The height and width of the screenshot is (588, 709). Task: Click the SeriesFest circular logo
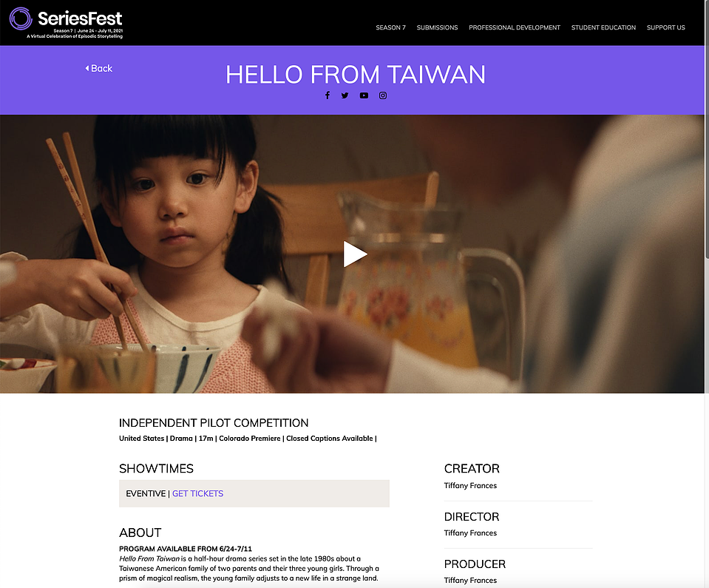click(x=21, y=18)
